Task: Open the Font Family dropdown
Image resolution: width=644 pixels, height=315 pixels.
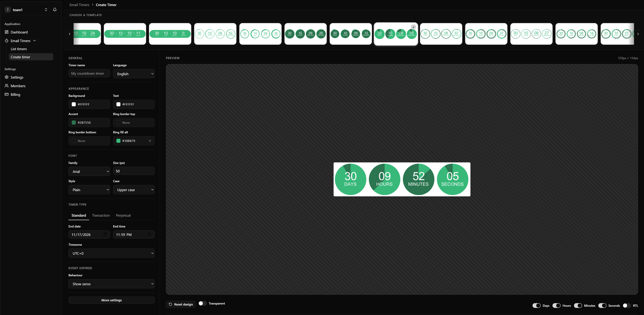Action: [89, 171]
